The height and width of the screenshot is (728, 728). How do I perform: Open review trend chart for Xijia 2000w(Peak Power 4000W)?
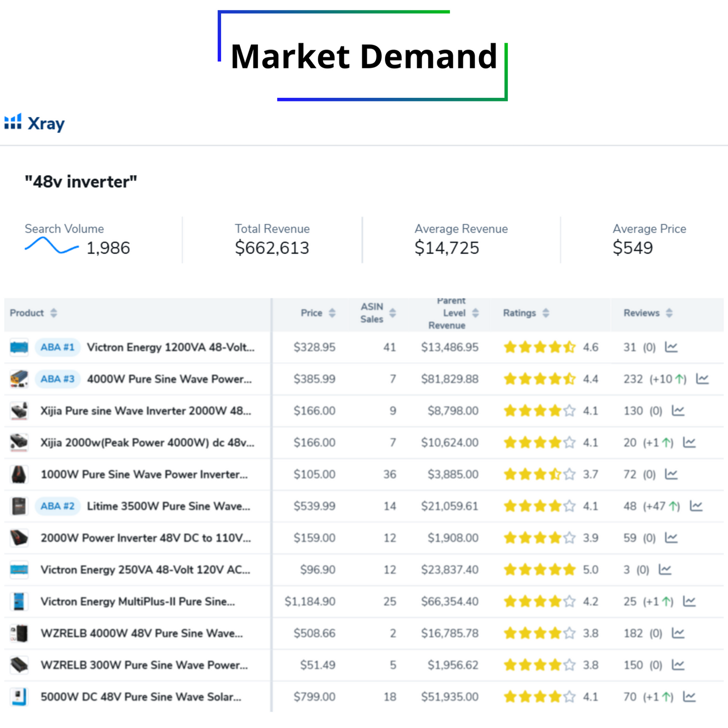pyautogui.click(x=689, y=442)
